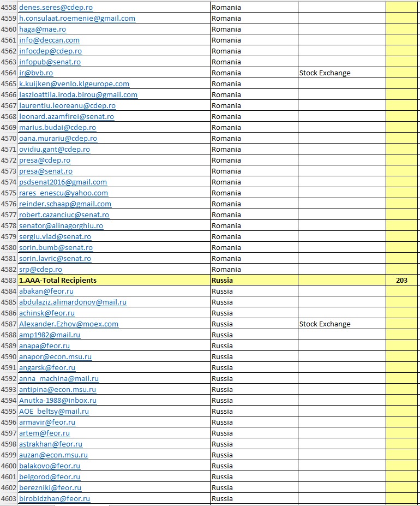Open laszloattila.iroda.birou@gmail.com link

click(79, 95)
